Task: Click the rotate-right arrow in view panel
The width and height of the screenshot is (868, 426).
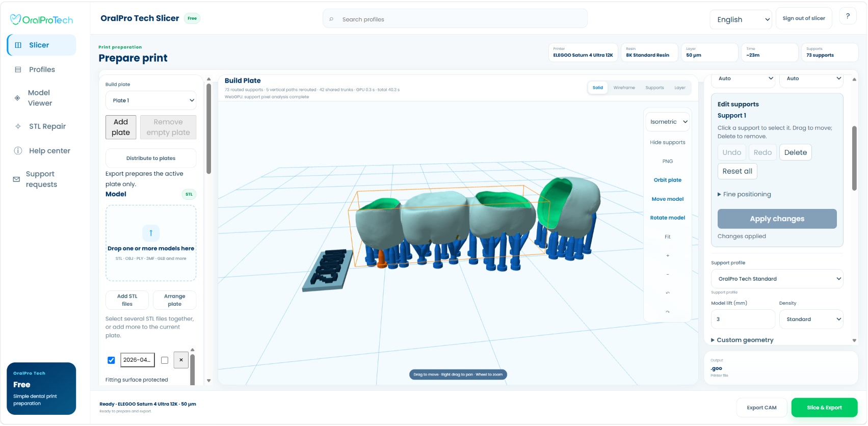Action: (x=668, y=312)
